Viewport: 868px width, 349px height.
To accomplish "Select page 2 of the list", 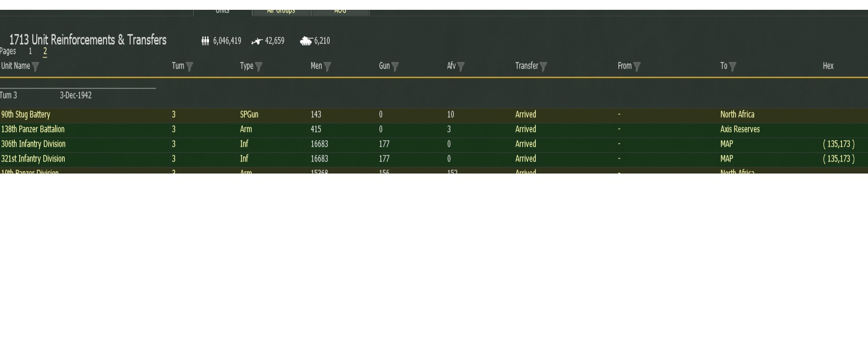I will (45, 51).
